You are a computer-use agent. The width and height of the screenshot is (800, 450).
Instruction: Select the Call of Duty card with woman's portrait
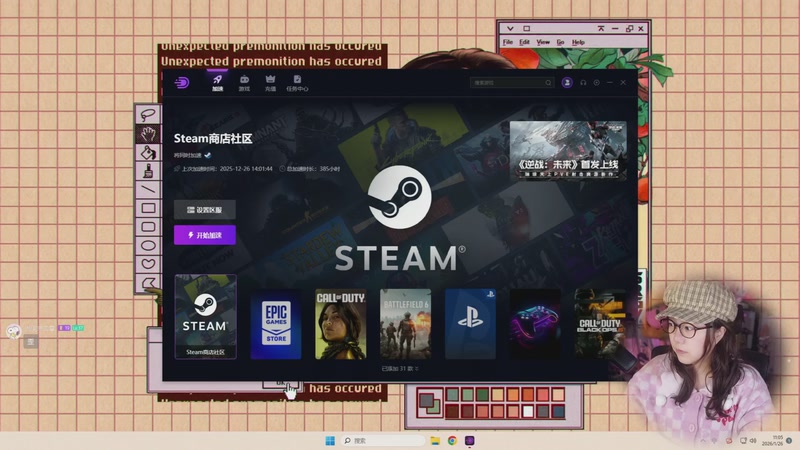(x=340, y=324)
